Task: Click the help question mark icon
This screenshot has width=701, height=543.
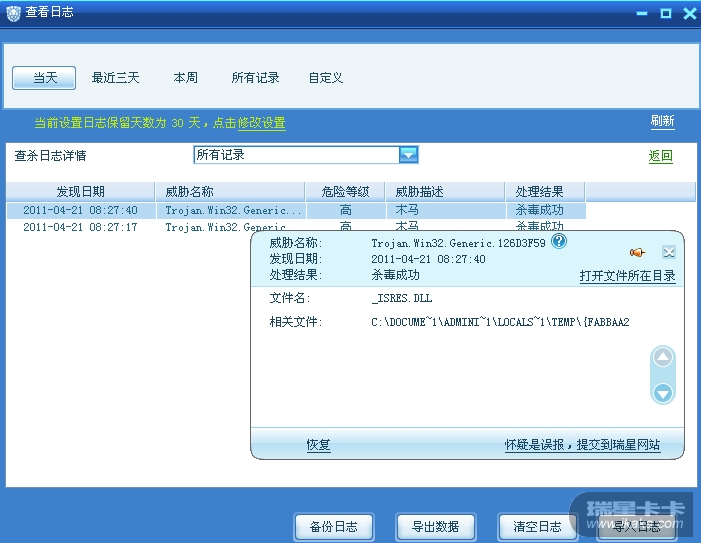Action: 559,242
